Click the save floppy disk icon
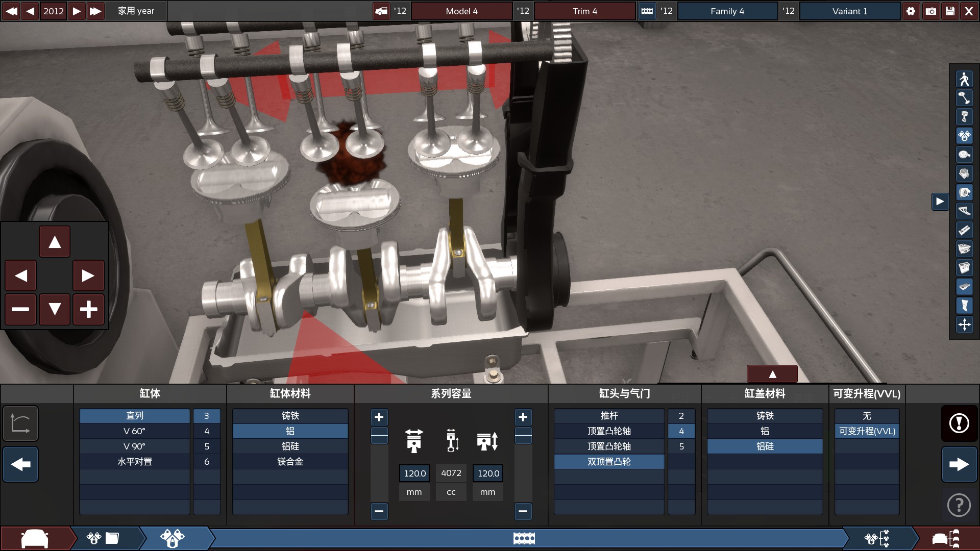 (950, 11)
